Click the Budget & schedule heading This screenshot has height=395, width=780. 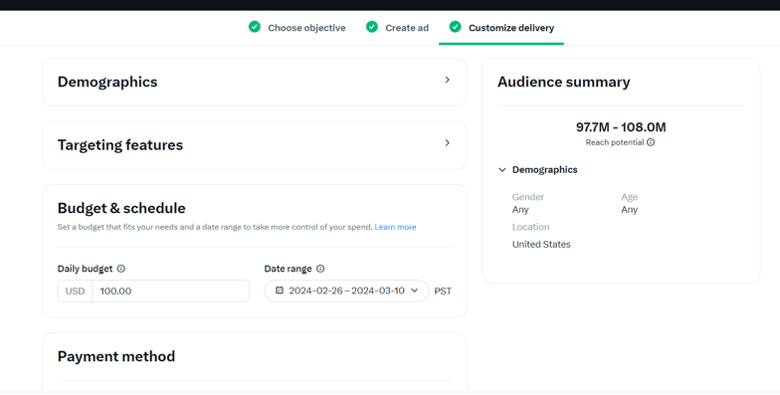(121, 208)
